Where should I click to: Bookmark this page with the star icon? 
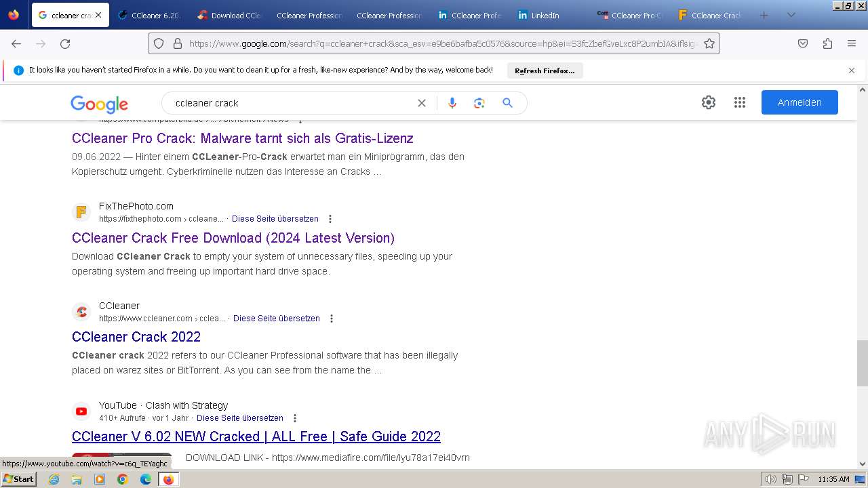click(709, 43)
